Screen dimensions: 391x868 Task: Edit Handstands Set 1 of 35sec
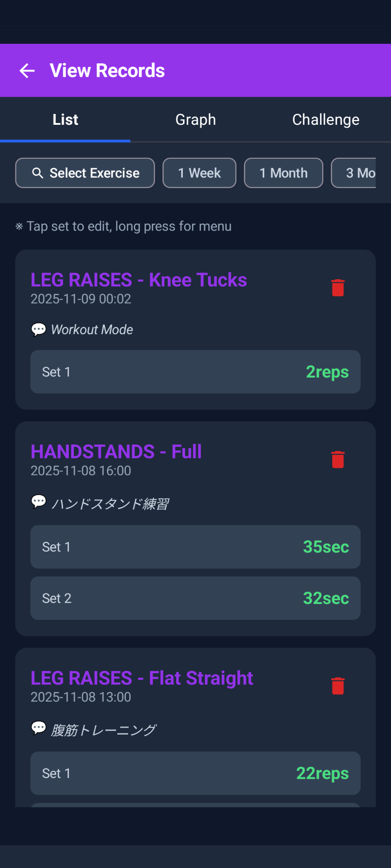pyautogui.click(x=195, y=547)
